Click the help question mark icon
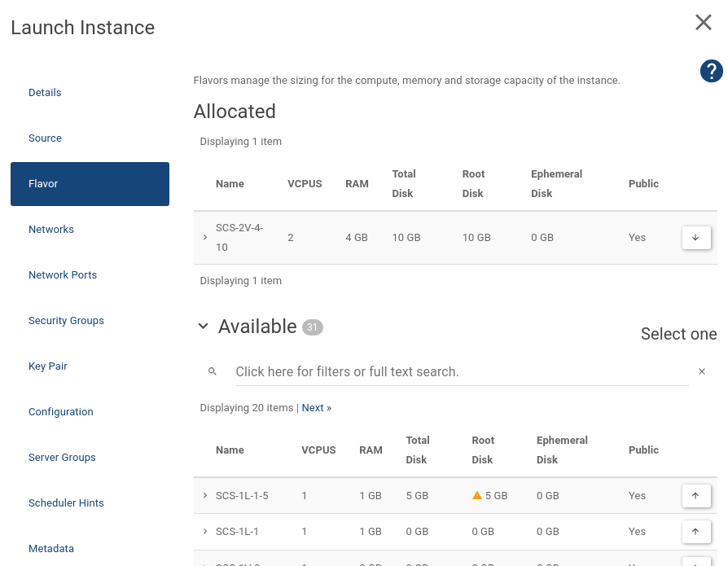Image resolution: width=728 pixels, height=566 pixels. pyautogui.click(x=711, y=72)
